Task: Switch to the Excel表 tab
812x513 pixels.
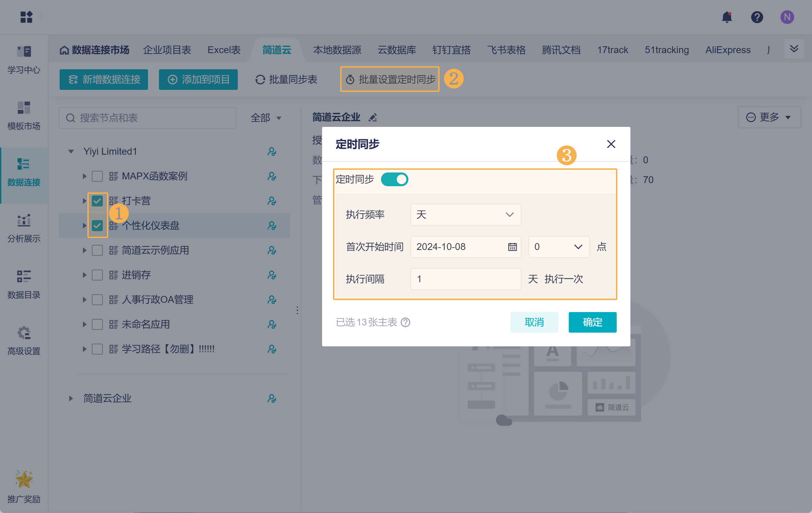Action: click(224, 50)
